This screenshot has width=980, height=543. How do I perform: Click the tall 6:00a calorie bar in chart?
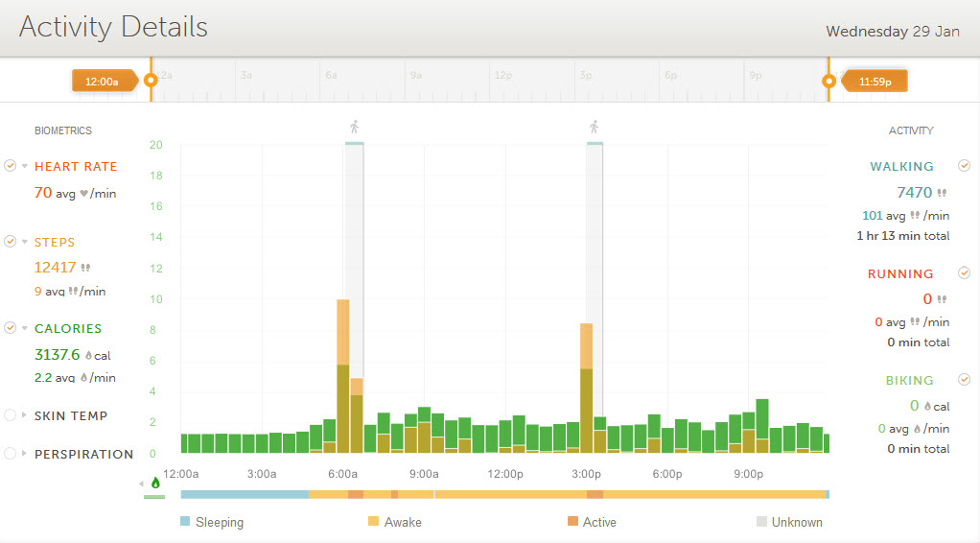(342, 384)
